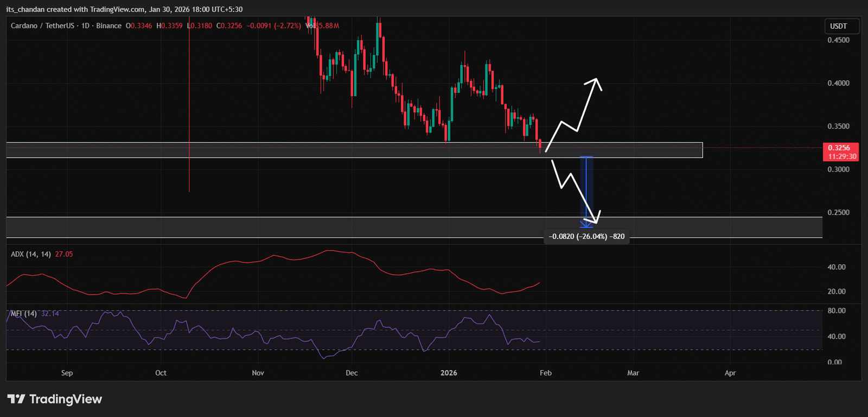868x417 pixels.
Task: Select the MFI (14) indicator label
Action: [x=24, y=313]
